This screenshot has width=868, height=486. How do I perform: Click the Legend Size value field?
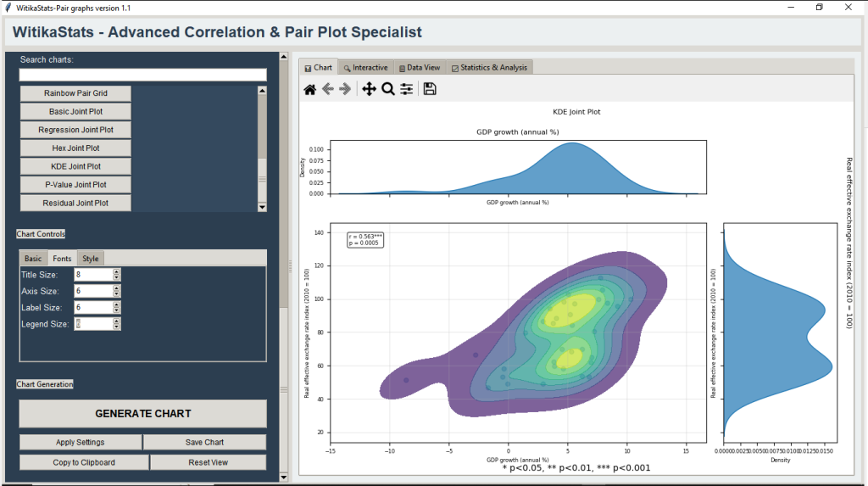click(x=93, y=324)
